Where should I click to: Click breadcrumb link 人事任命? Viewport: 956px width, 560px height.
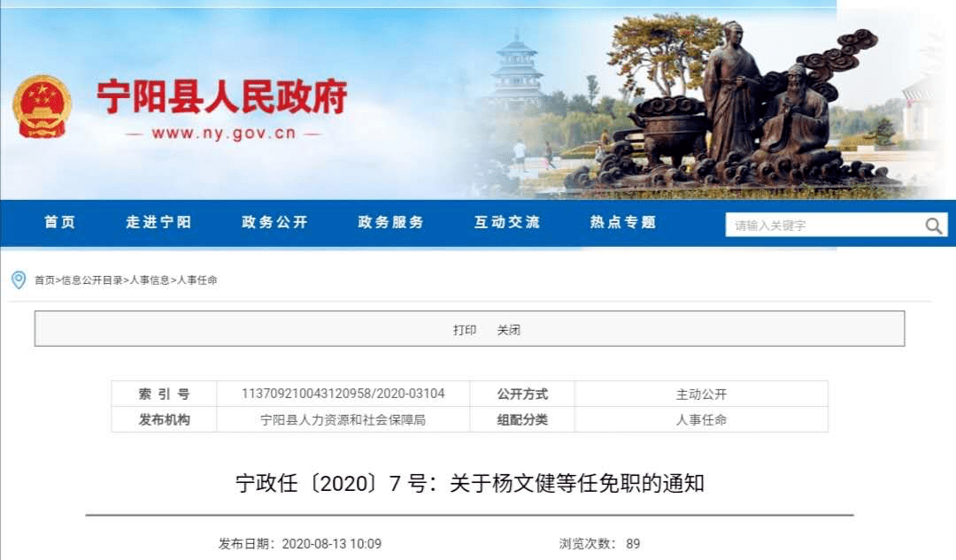coord(197,280)
